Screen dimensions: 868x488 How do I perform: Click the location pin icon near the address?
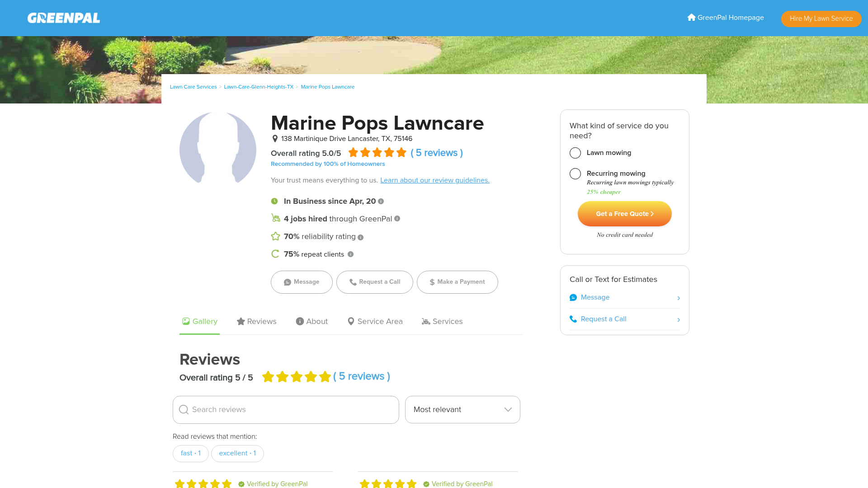pos(275,139)
